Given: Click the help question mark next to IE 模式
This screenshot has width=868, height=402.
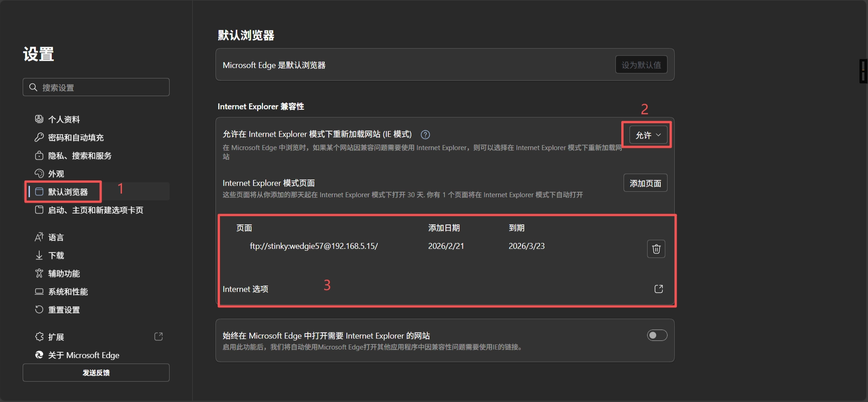Looking at the screenshot, I should click(x=425, y=135).
